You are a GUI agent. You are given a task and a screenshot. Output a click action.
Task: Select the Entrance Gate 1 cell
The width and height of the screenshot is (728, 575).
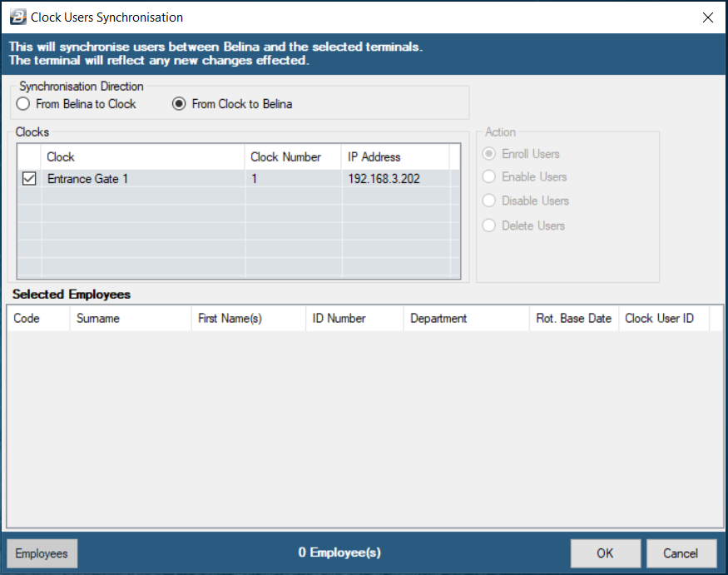coord(143,178)
